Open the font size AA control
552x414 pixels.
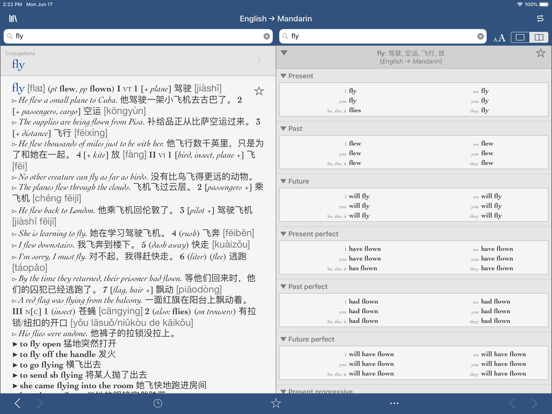499,38
